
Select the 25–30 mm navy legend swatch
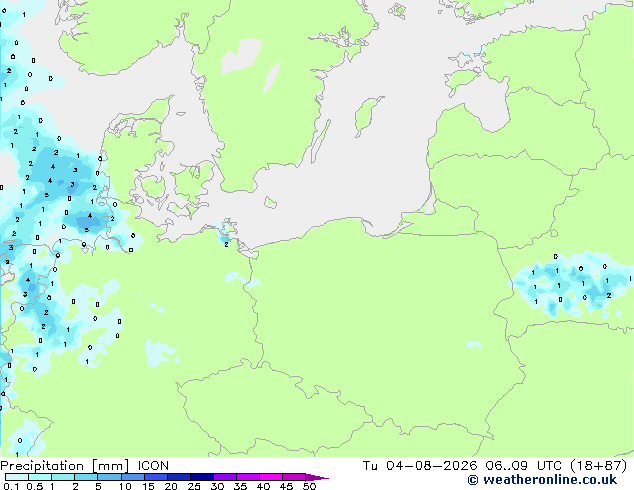tap(202, 477)
